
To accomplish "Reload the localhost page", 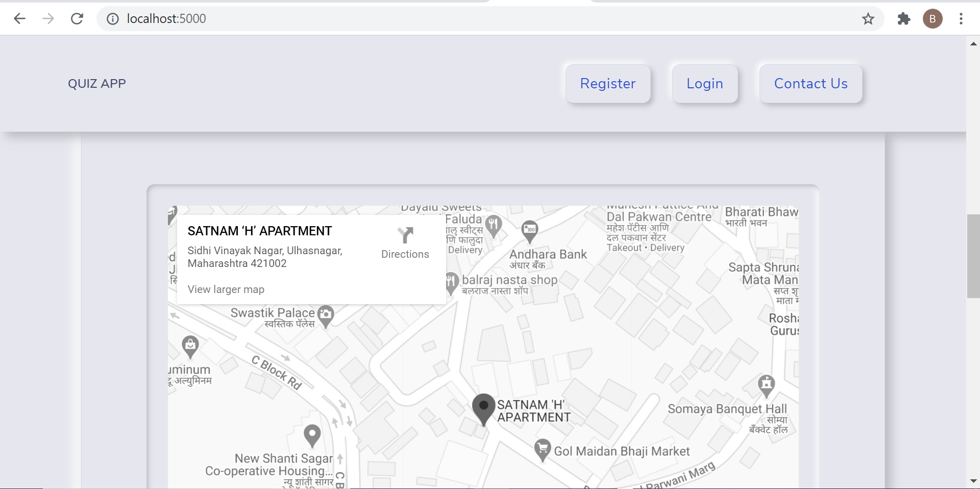I will pos(77,18).
